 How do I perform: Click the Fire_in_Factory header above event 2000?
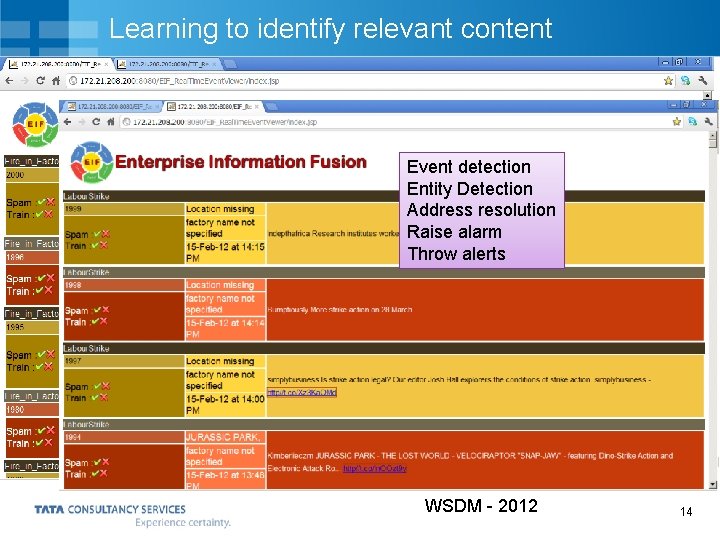32,161
